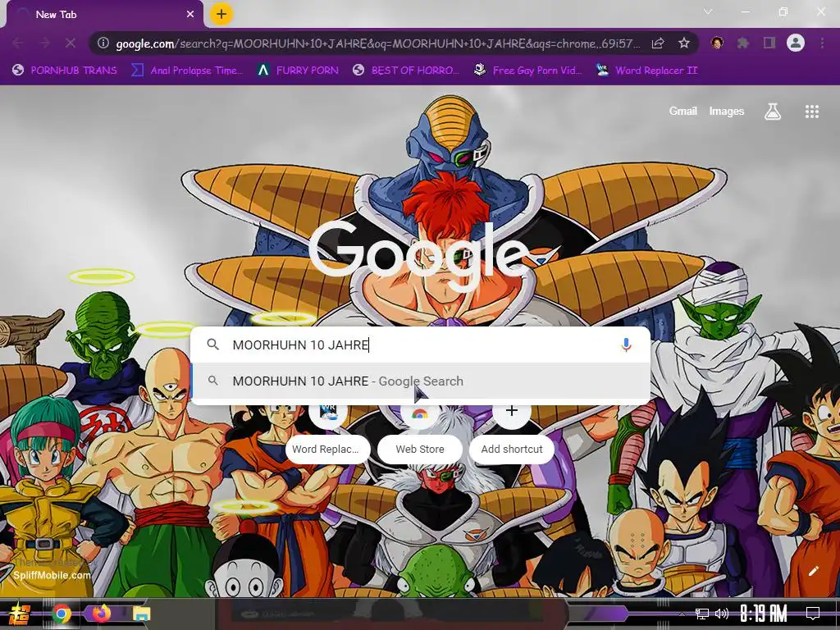Open Chrome from the taskbar
Screen dimensions: 840x630
[61, 614]
